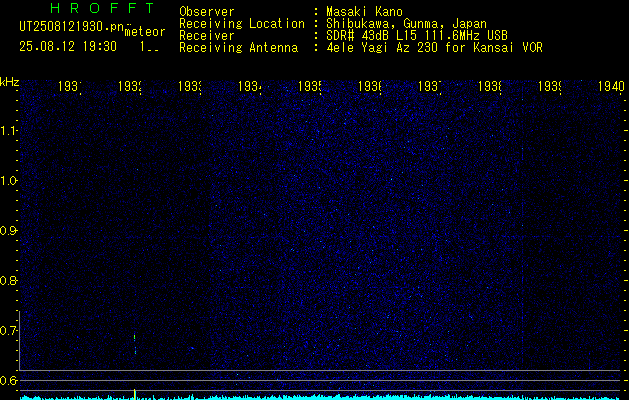Click the green HROFFT title
629x400 pixels.
click(102, 8)
